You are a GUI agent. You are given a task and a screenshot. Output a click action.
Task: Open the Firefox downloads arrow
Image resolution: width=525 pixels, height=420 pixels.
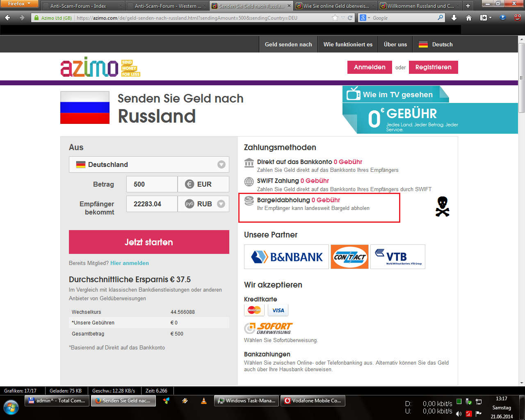click(454, 18)
